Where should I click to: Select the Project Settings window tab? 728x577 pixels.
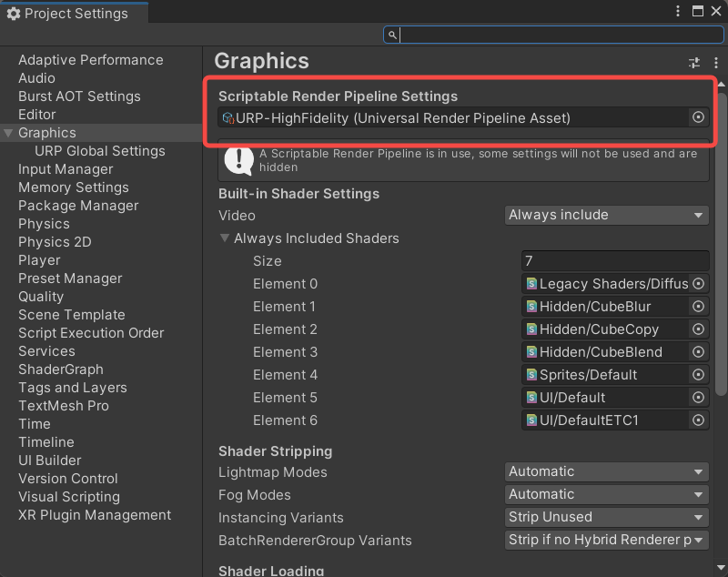pyautogui.click(x=67, y=14)
